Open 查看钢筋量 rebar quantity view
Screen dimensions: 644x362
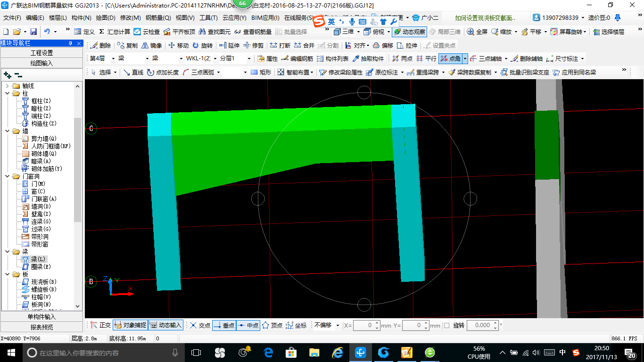(x=253, y=32)
